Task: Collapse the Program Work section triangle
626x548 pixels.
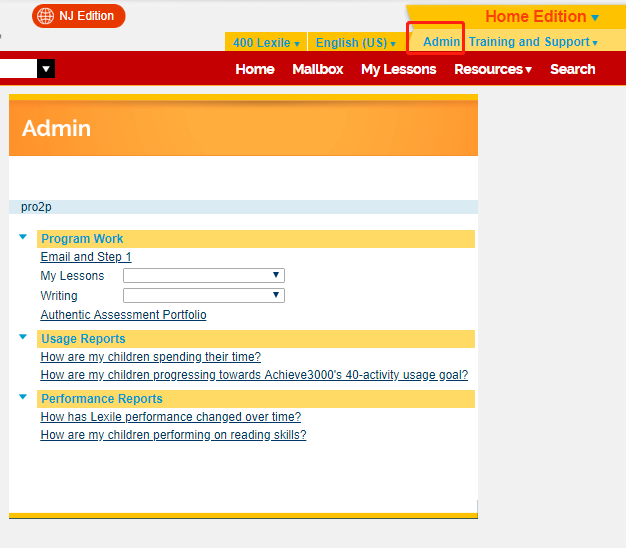Action: point(23,237)
